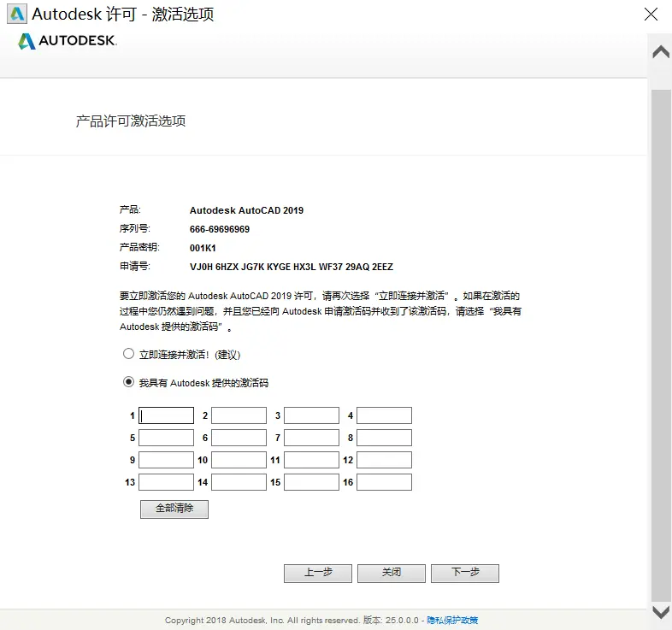Focus activation code field 5
Viewport: 672px width, 630px height.
[x=166, y=438]
